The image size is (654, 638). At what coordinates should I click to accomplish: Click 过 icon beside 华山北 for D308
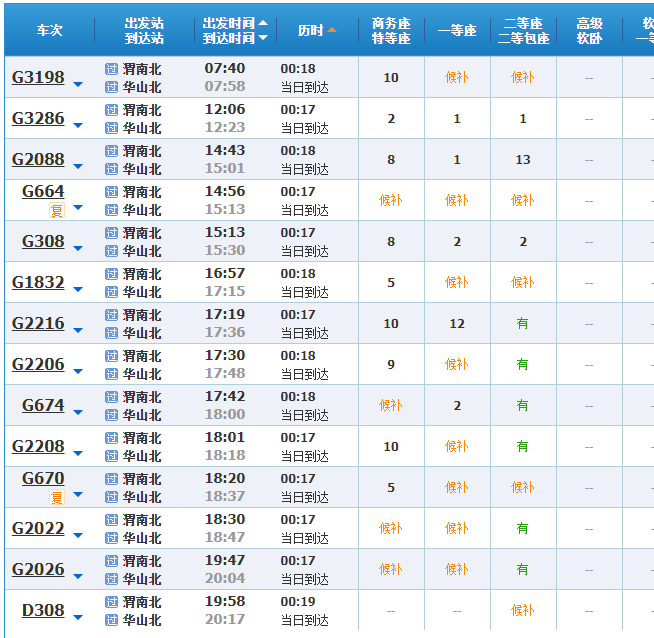click(x=111, y=620)
